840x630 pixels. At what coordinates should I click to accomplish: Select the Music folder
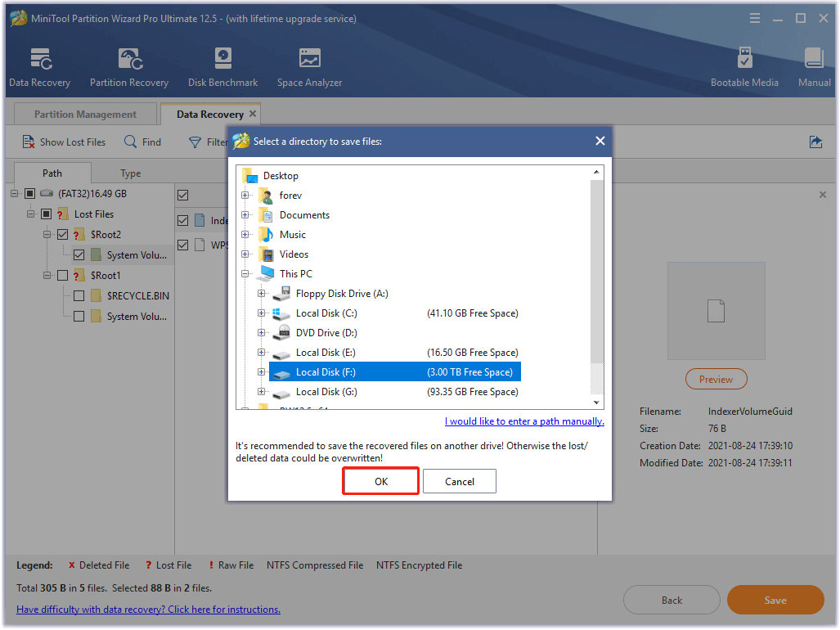tap(282, 235)
